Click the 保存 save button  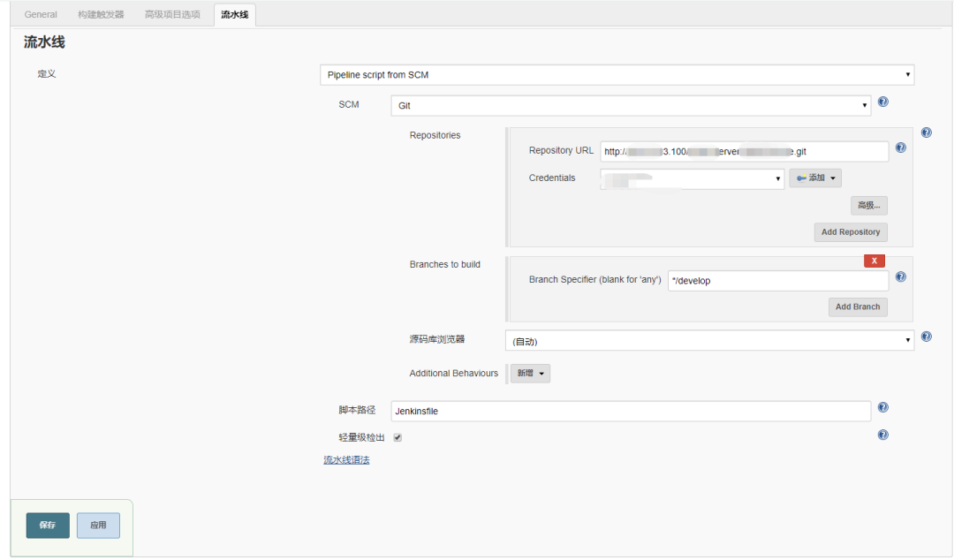point(48,525)
